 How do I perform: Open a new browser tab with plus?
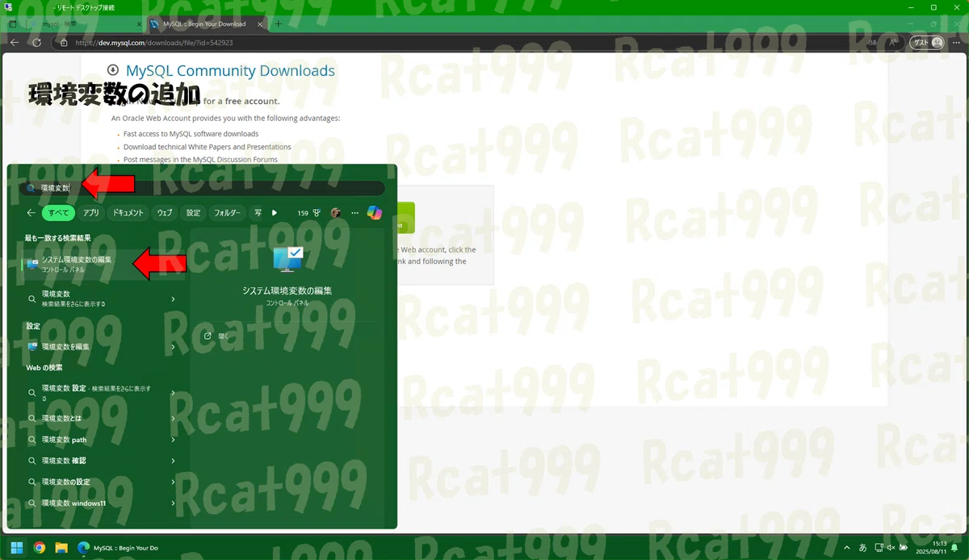click(279, 24)
